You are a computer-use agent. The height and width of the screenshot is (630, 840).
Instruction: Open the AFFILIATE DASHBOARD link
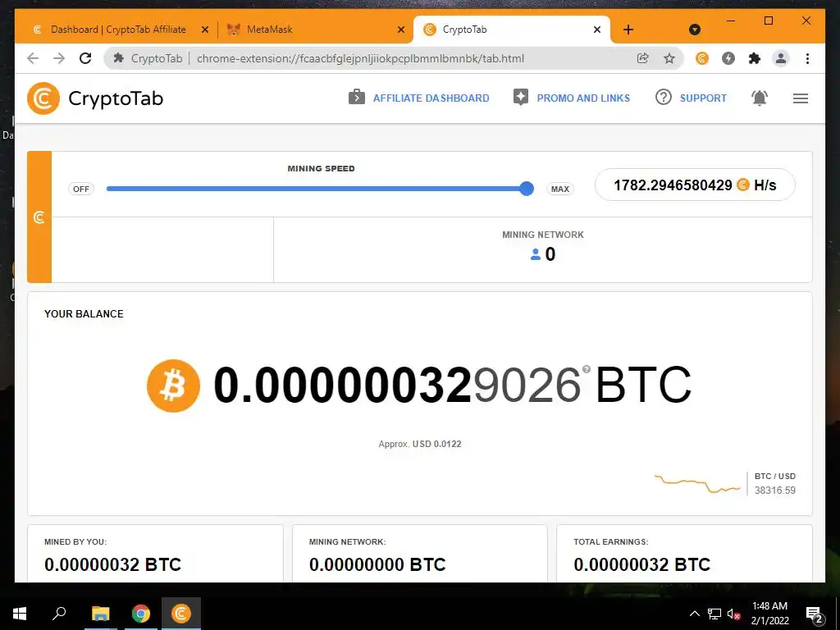tap(419, 98)
